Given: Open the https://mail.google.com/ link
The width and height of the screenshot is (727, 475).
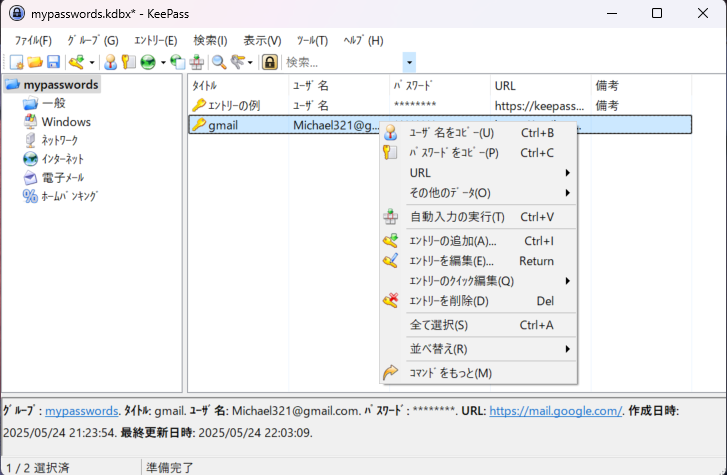Looking at the screenshot, I should coord(555,411).
